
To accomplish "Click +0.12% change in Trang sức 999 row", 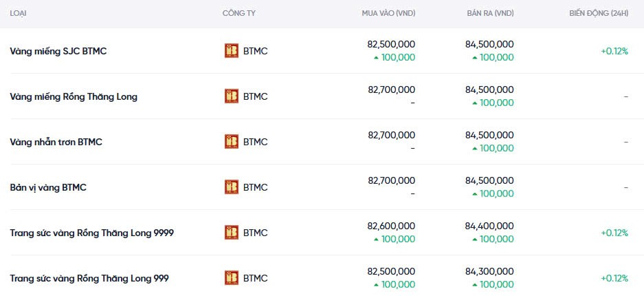I will [614, 278].
